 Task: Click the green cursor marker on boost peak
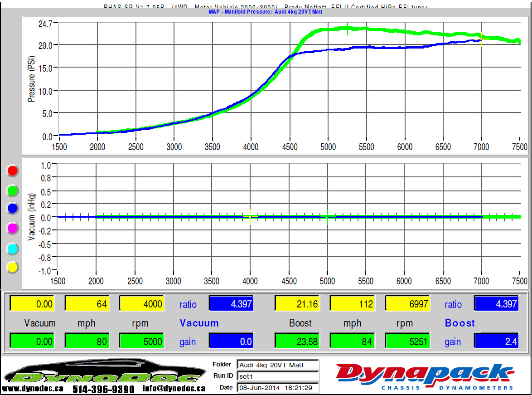point(347,29)
